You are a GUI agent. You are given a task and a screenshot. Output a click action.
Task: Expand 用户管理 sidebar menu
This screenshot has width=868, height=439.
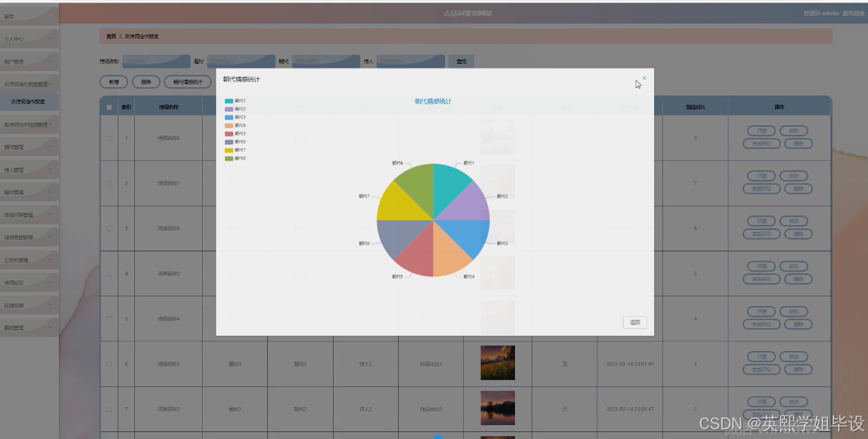(29, 62)
